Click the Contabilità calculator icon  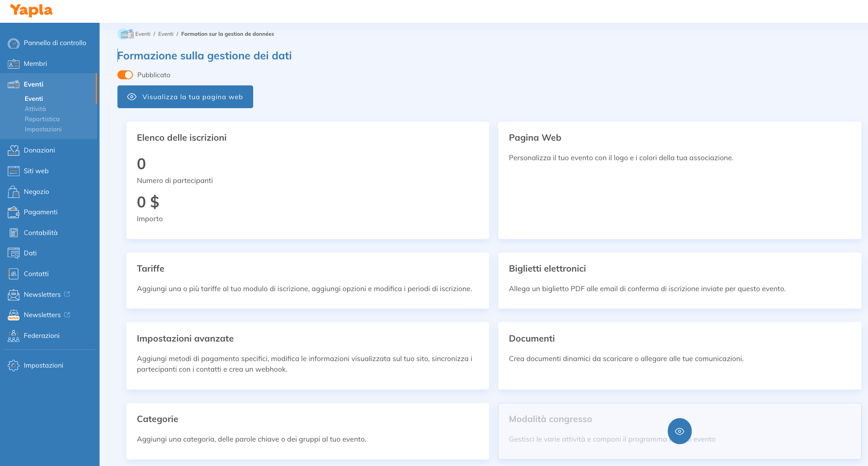coord(13,233)
